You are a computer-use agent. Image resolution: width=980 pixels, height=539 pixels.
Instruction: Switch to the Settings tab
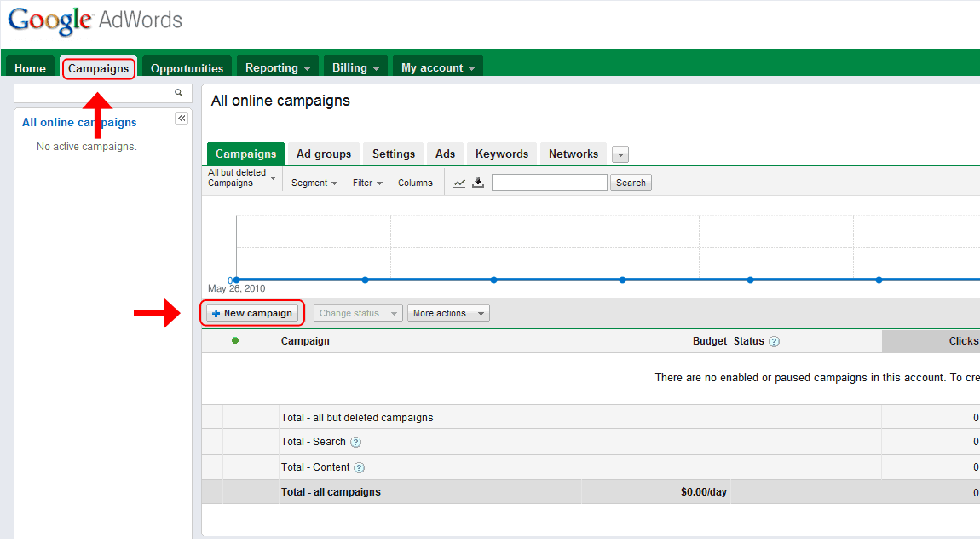click(x=394, y=154)
